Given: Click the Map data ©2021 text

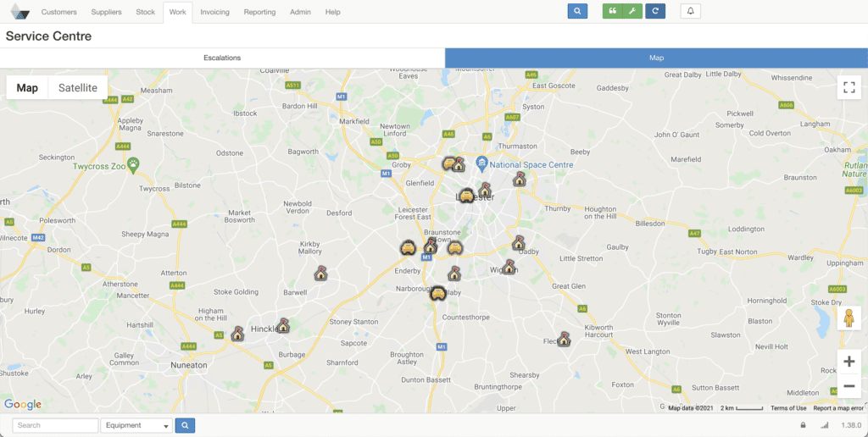Looking at the screenshot, I should click(691, 408).
